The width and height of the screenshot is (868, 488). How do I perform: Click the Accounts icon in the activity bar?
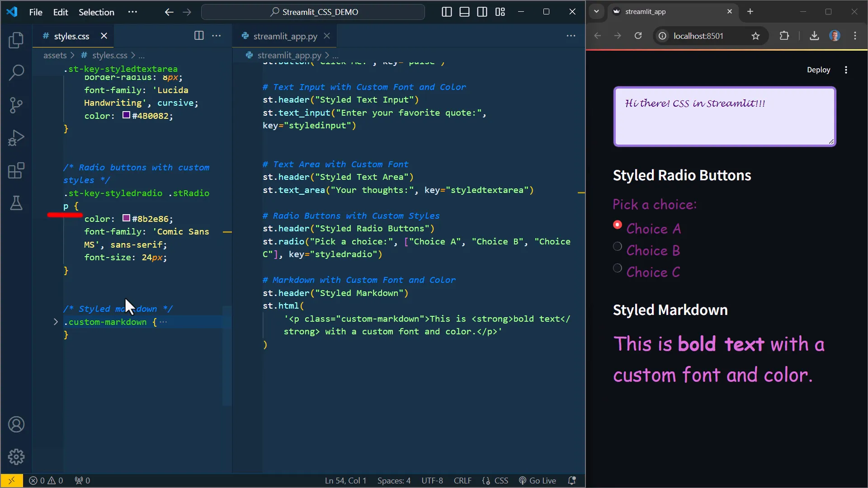click(16, 424)
